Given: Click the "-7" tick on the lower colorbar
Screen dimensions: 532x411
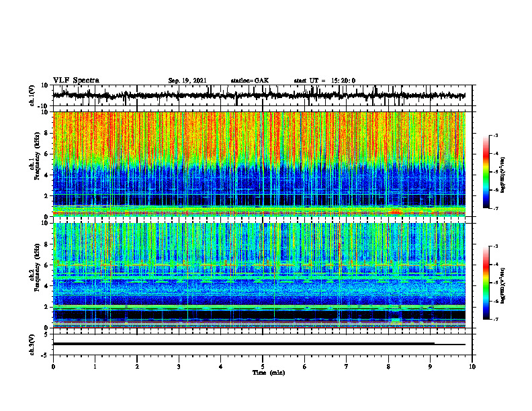Looking at the screenshot, I should (x=496, y=319).
